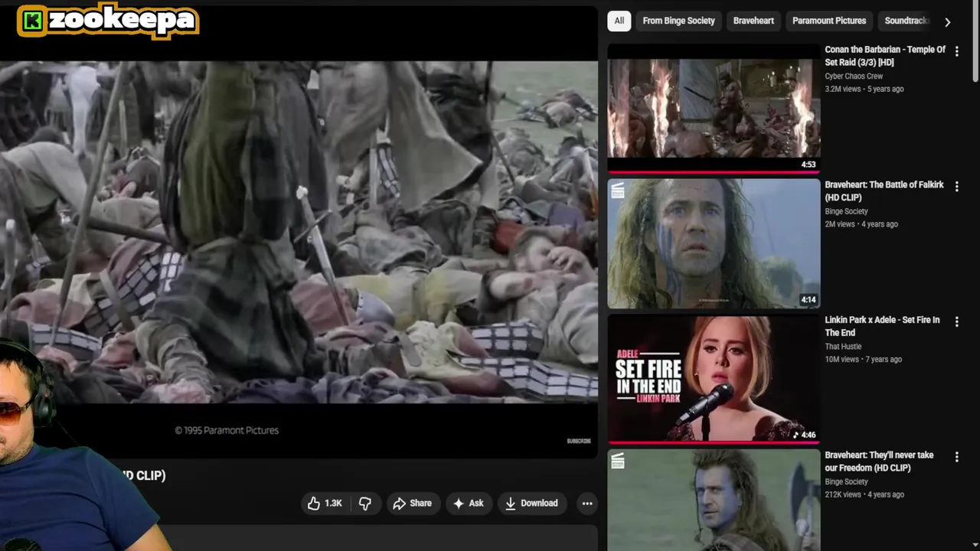
Task: Open Linkin Park x Adele title link
Action: [x=882, y=326]
